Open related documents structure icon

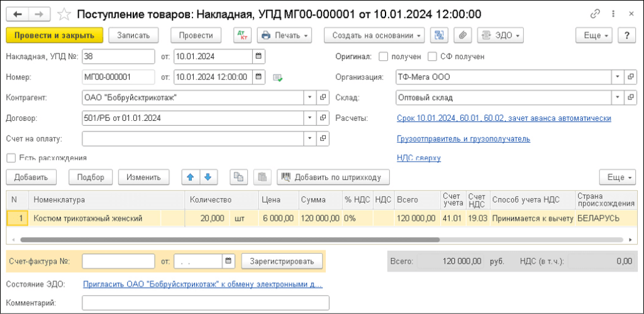(439, 35)
